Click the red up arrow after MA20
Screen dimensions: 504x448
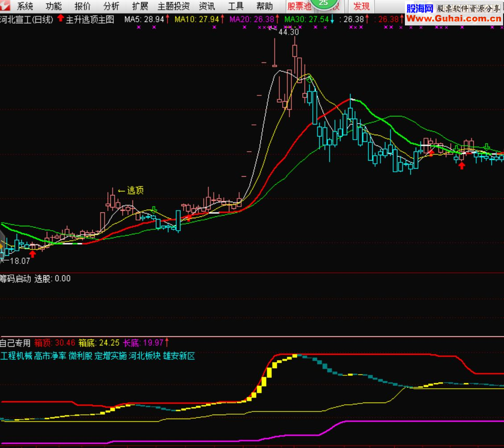(277, 20)
